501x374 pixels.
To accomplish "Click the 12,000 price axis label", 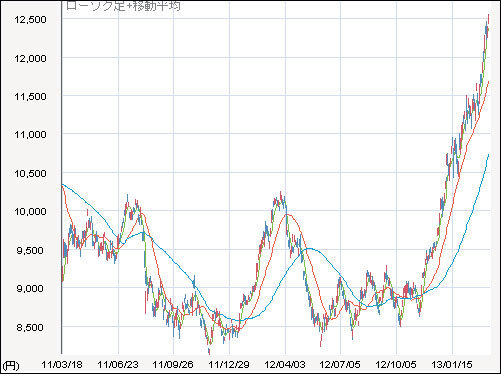I will [30, 58].
